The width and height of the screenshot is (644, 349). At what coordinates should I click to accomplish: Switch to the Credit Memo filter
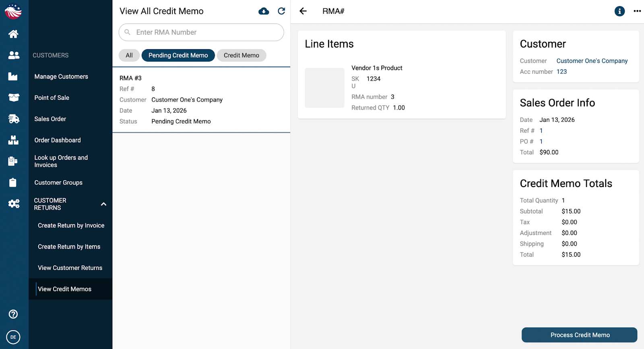pyautogui.click(x=242, y=55)
